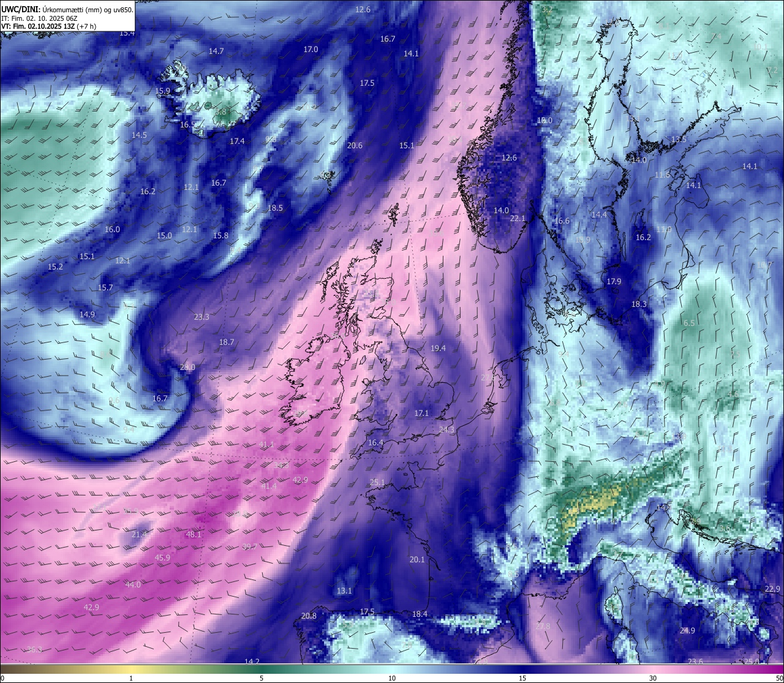Select the 18.4 value near the Pyrenees
This screenshot has width=784, height=683.
[420, 614]
